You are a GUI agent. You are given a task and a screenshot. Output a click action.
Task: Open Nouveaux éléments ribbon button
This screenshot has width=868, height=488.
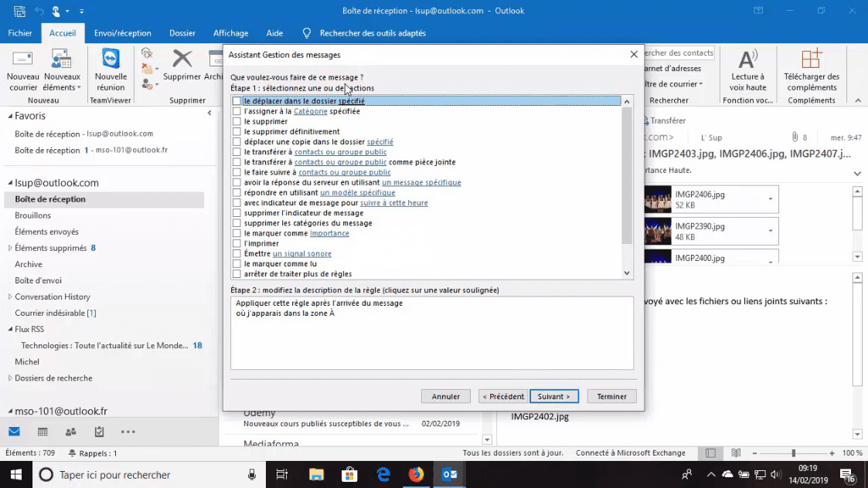pyautogui.click(x=61, y=71)
